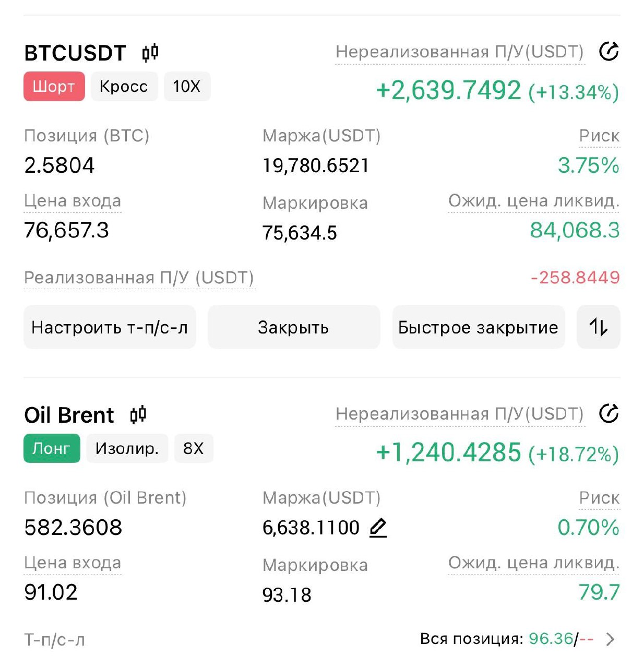The height and width of the screenshot is (668, 644).
Task: Tap the Кросс margin mode tag
Action: pos(124,86)
